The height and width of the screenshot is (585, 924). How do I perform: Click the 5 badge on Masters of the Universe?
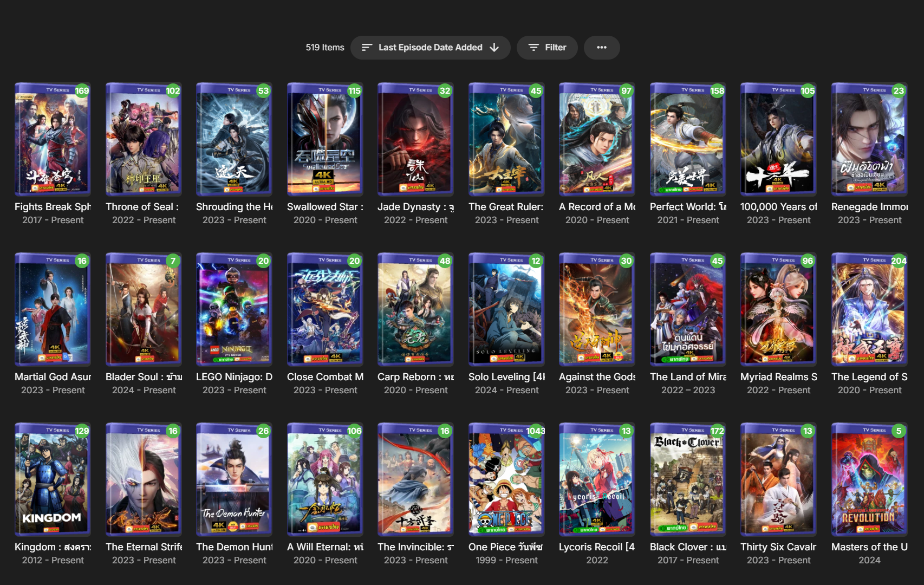point(899,431)
